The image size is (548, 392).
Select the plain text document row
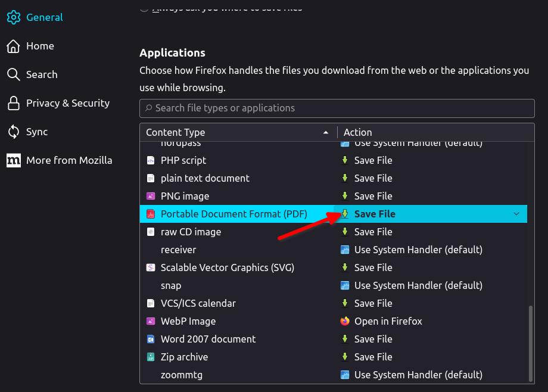(x=334, y=178)
